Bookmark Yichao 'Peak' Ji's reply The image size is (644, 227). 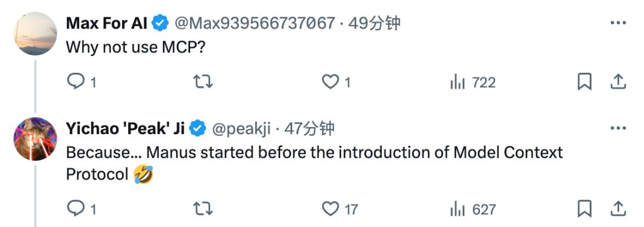(584, 209)
